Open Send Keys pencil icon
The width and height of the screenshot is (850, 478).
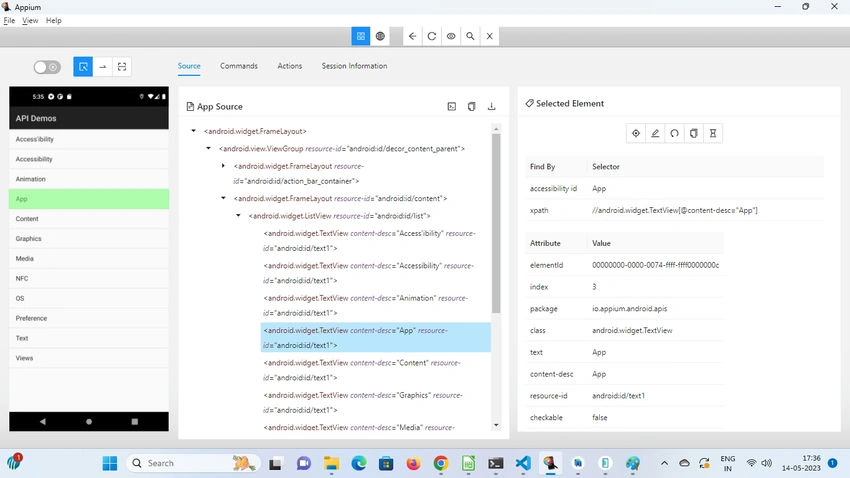[655, 133]
